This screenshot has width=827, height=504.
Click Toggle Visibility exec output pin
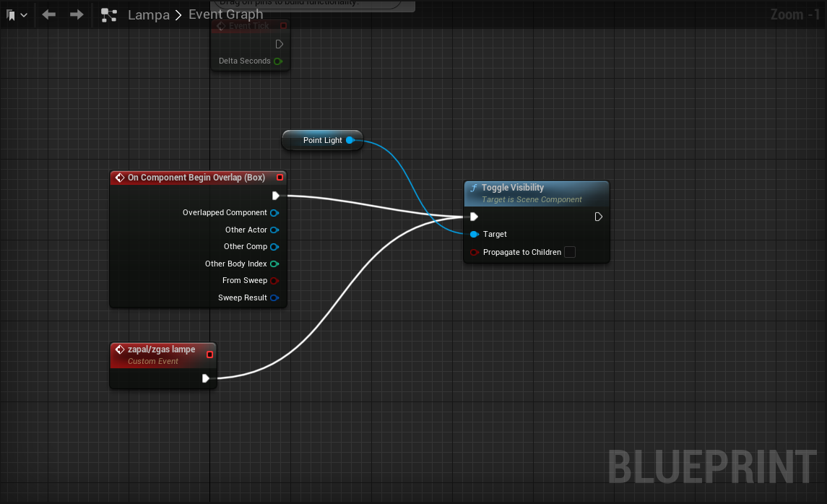tap(598, 217)
